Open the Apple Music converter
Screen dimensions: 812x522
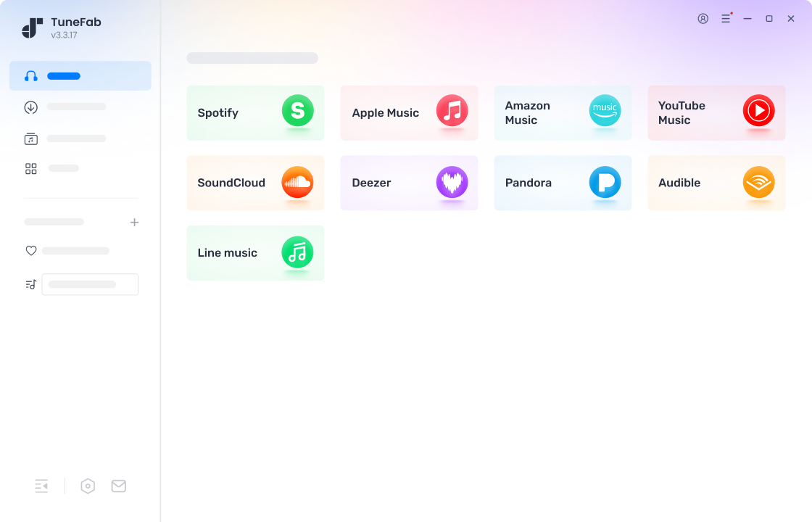(x=409, y=113)
